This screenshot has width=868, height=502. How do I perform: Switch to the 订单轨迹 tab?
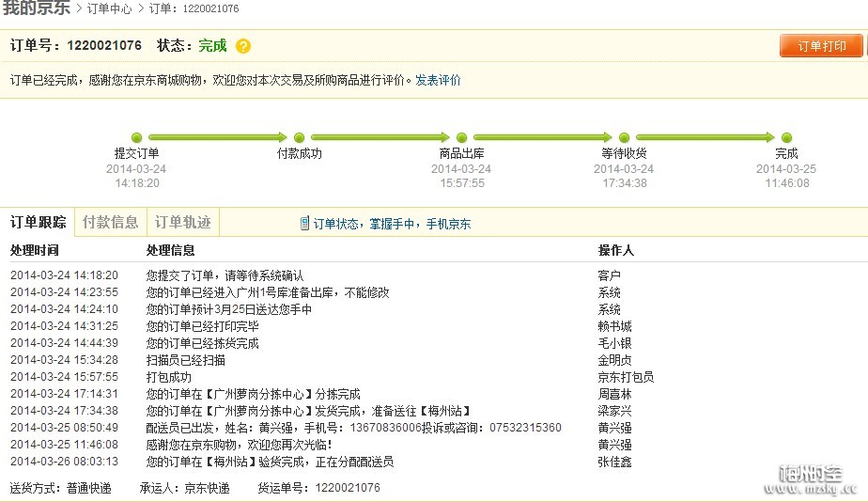pyautogui.click(x=182, y=223)
